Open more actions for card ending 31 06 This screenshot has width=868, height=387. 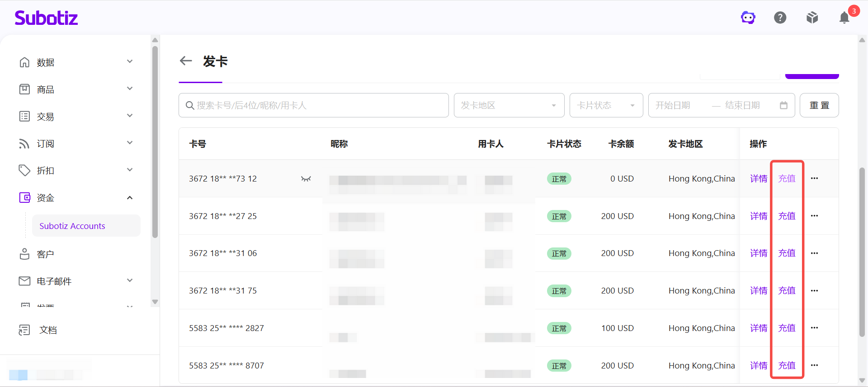[x=814, y=253]
